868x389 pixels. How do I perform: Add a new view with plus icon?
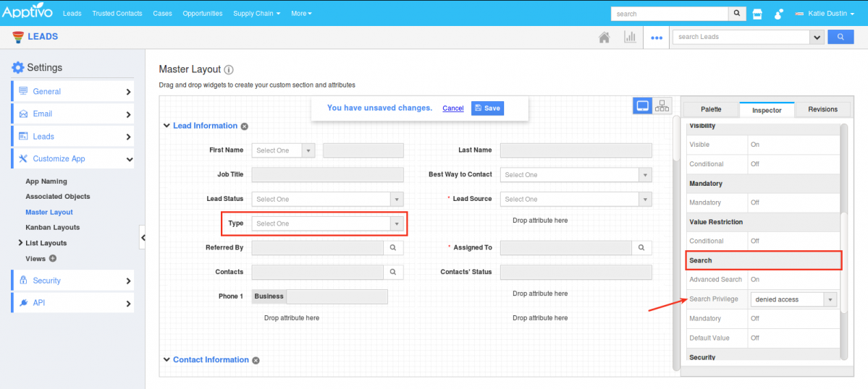(53, 259)
